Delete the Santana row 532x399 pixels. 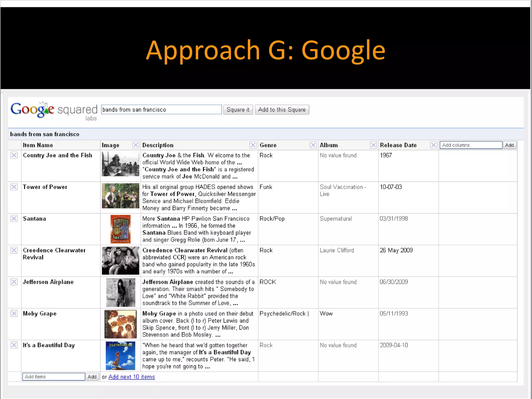(14, 219)
